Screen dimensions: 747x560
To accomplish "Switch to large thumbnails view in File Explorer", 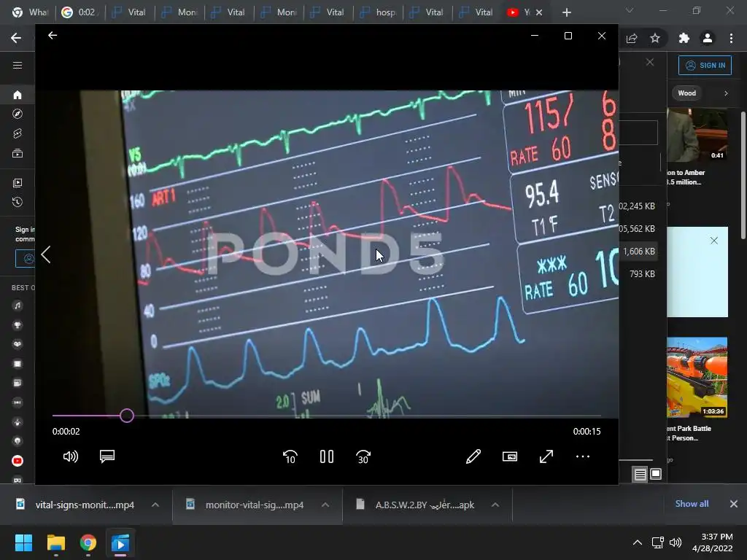I will (656, 474).
